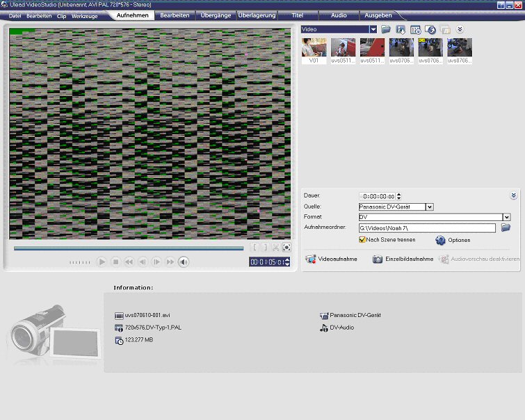Click the browse folder icon beside Aufnahmeordner
Image resolution: width=525 pixels, height=420 pixels.
pos(506,227)
